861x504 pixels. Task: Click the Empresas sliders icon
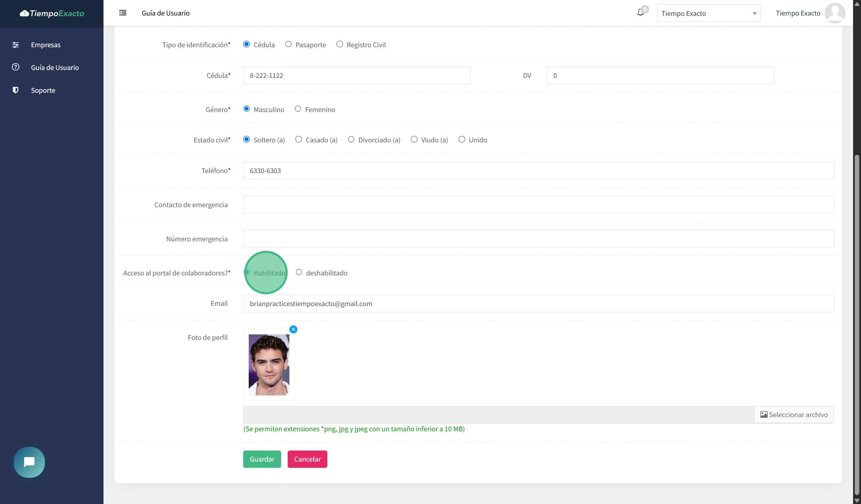pos(16,45)
